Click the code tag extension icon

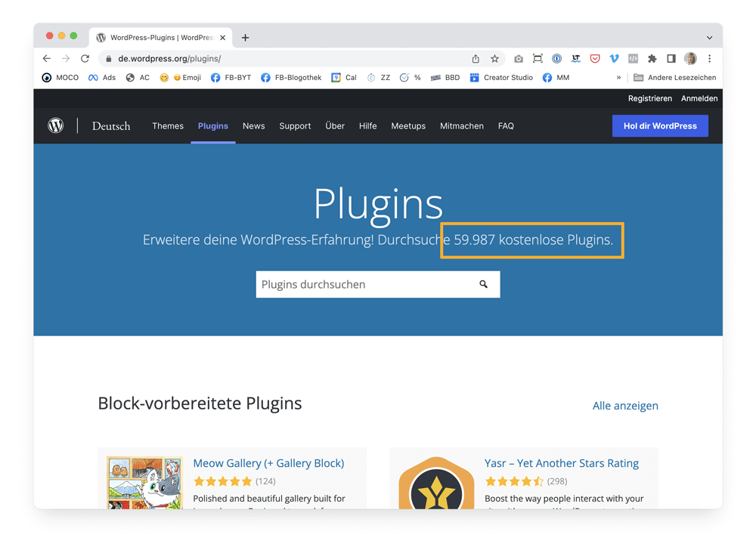tap(633, 59)
